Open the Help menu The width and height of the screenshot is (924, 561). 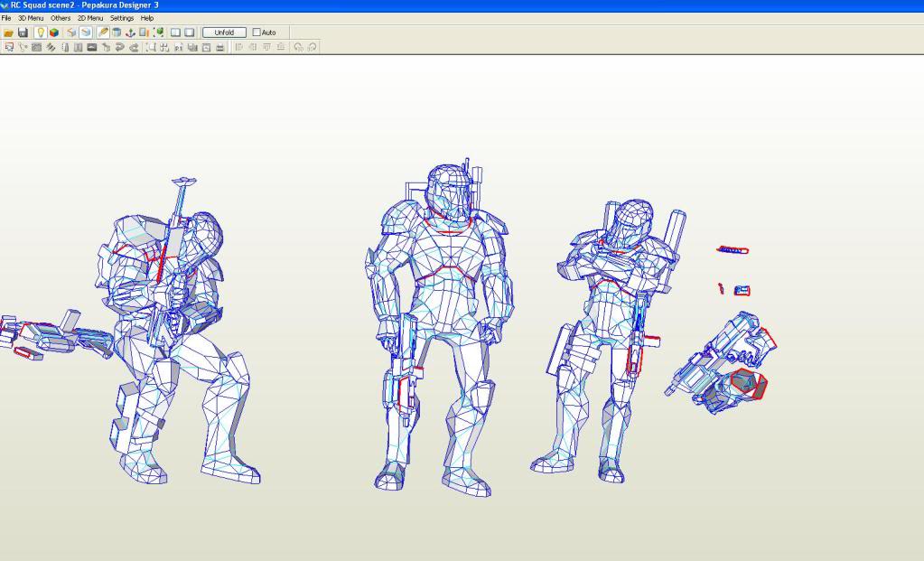[x=147, y=18]
